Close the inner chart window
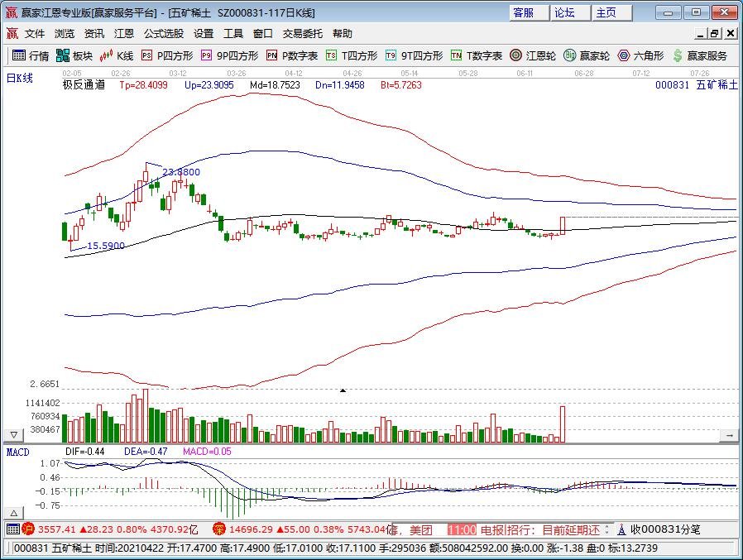743x560 pixels. [731, 34]
